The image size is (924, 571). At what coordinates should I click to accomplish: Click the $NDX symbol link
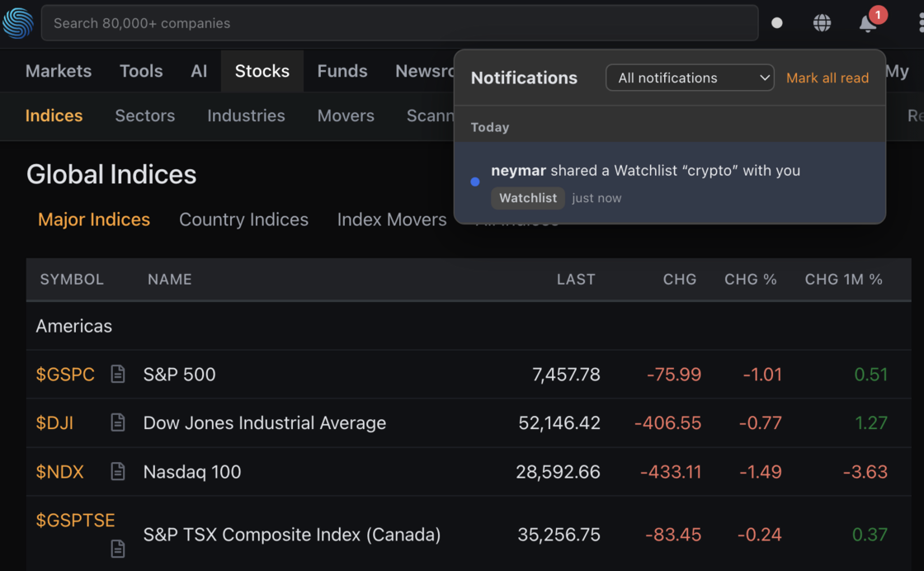pyautogui.click(x=59, y=471)
